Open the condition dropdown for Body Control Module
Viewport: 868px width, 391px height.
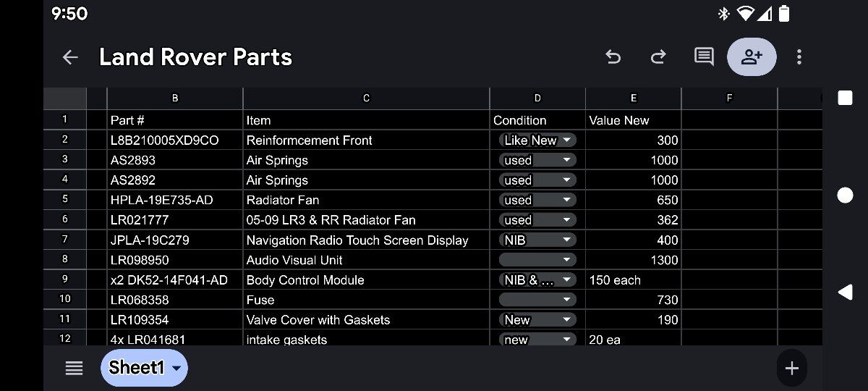coord(537,279)
